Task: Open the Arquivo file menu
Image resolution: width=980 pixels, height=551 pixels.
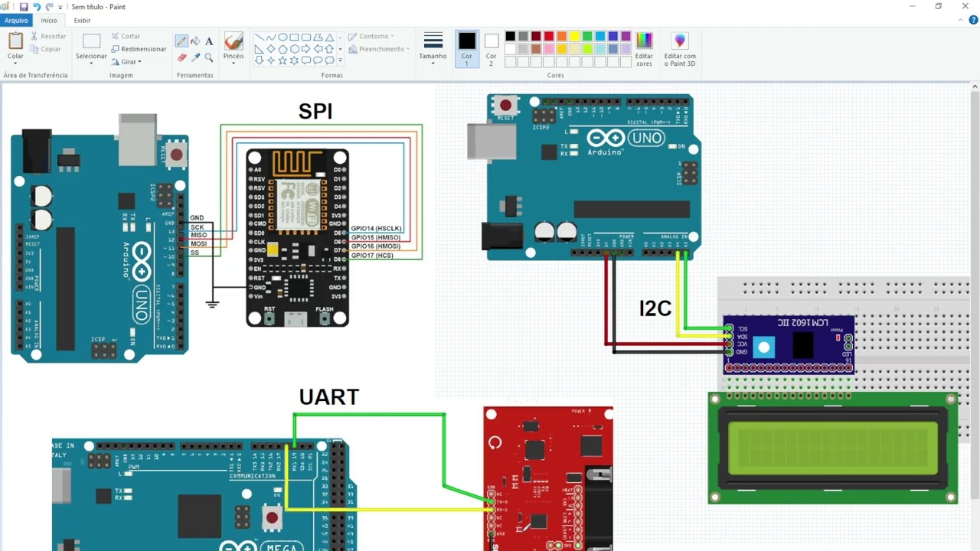Action: coord(16,21)
